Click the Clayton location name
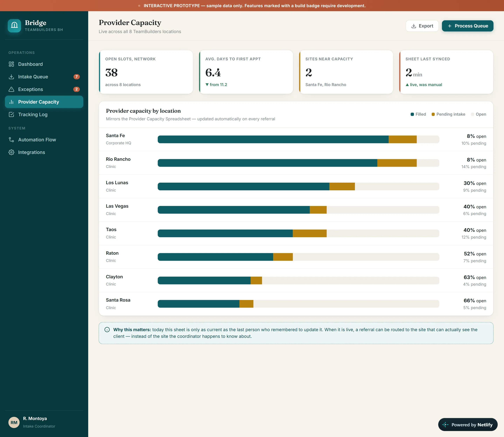Image resolution: width=504 pixels, height=437 pixels. coord(114,277)
